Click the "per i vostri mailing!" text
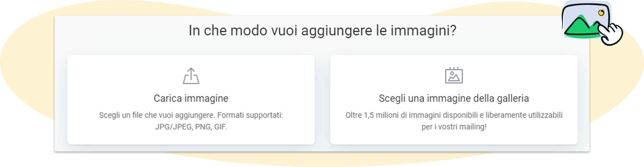Screen dimensions: 644x167 [454, 127]
